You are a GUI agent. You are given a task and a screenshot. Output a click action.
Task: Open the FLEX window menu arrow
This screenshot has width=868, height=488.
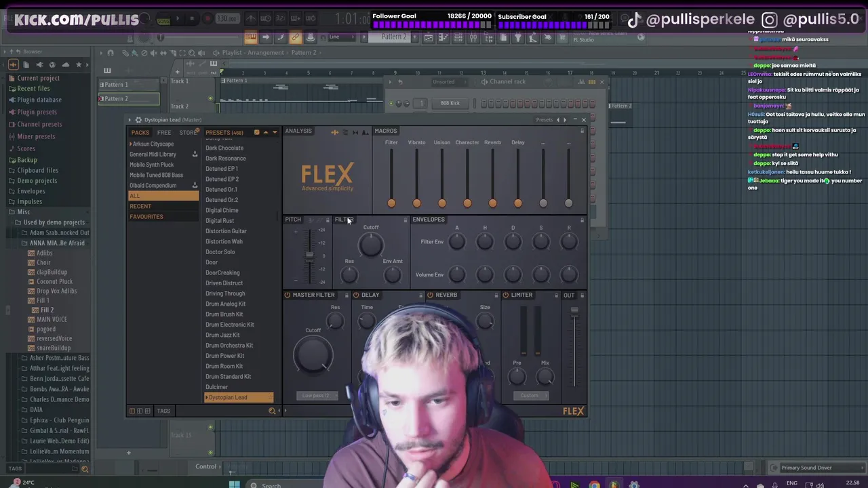(130, 120)
